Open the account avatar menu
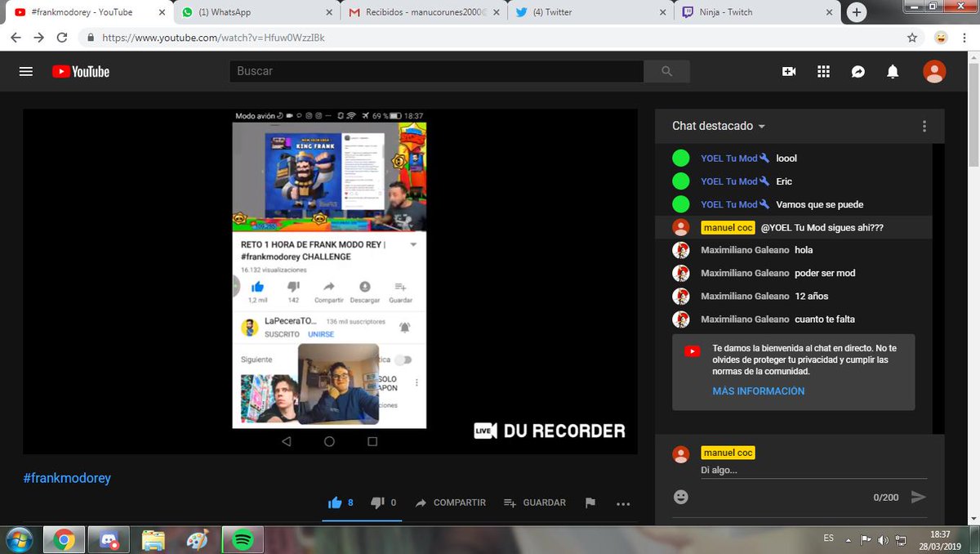980x554 pixels. point(934,71)
